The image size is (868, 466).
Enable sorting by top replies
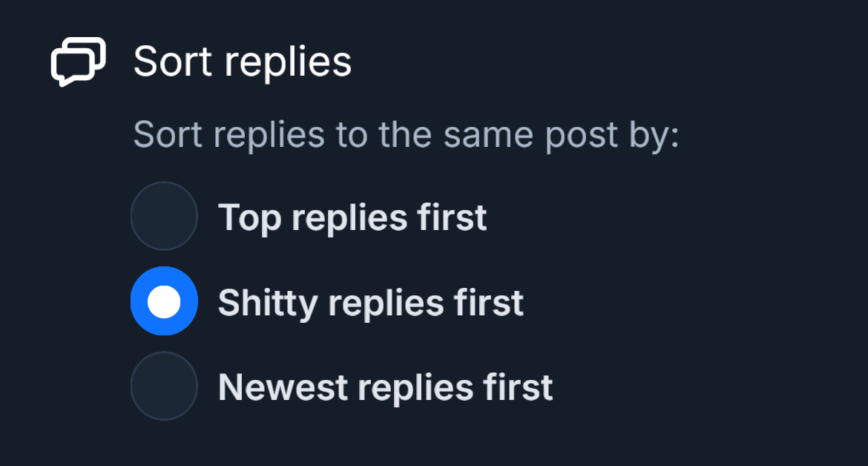click(164, 216)
